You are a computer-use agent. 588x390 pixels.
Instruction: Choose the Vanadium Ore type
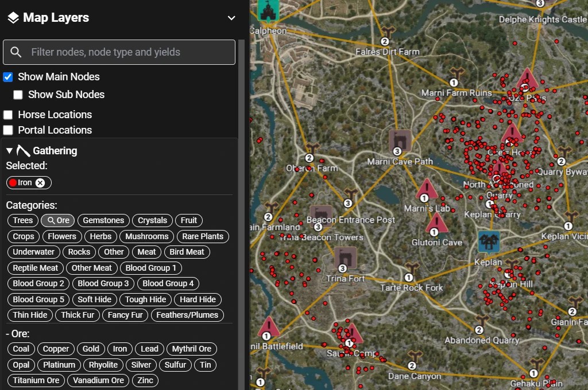98,380
